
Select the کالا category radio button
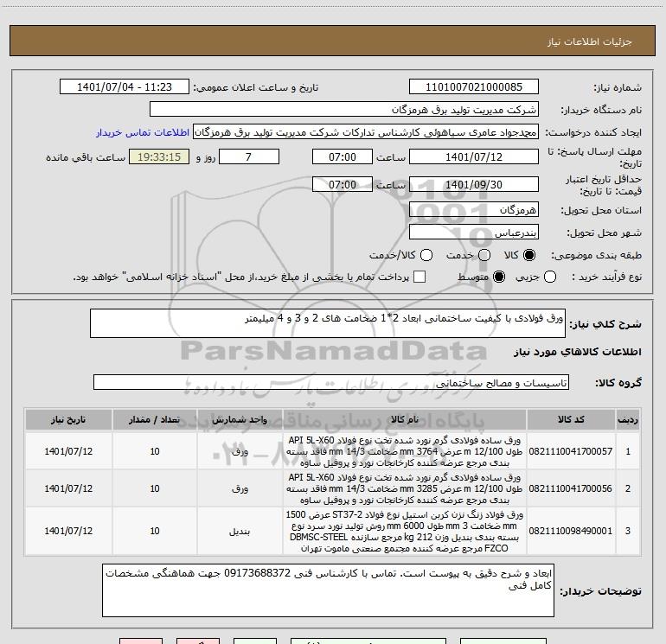(x=529, y=255)
